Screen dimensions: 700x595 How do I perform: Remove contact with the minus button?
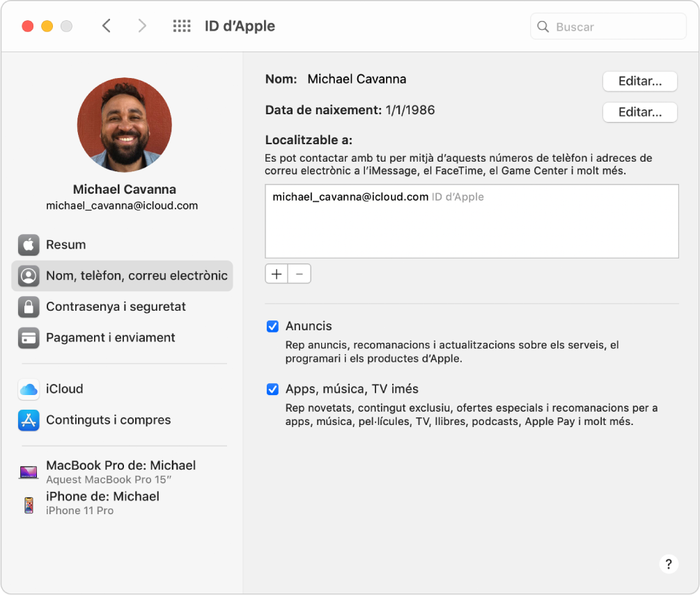(x=300, y=274)
